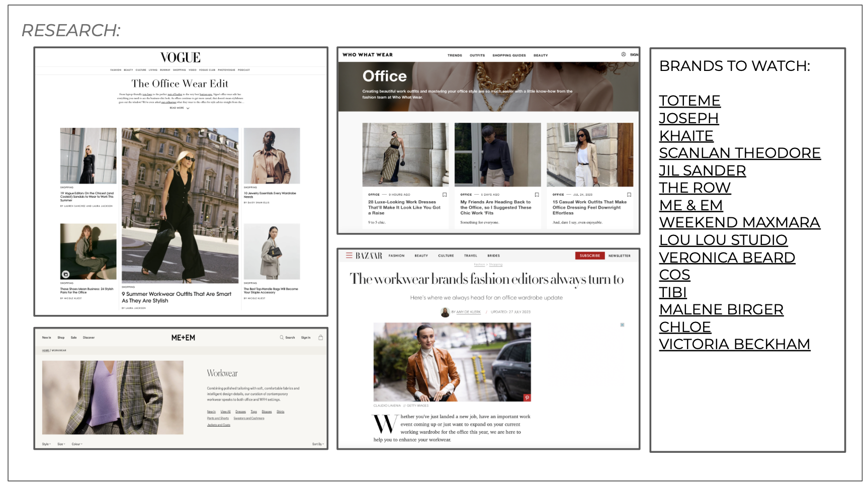Click the Who What Wear account profile icon
Viewport: 868px width, 488px height.
click(624, 54)
